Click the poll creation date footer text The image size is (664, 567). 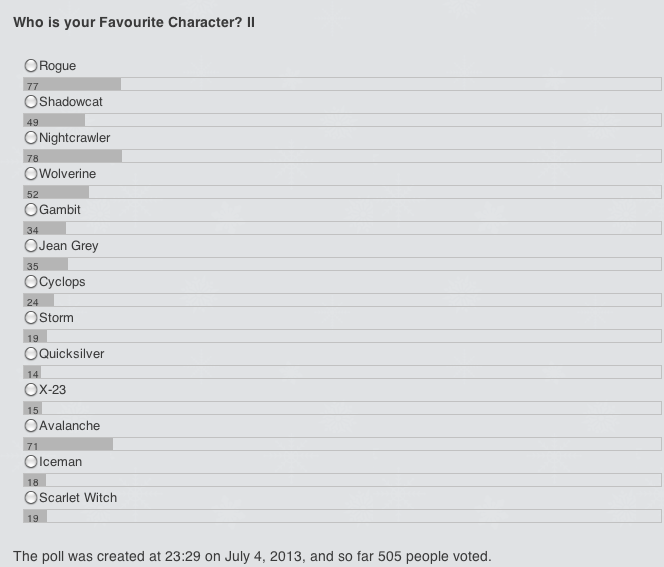tap(252, 556)
